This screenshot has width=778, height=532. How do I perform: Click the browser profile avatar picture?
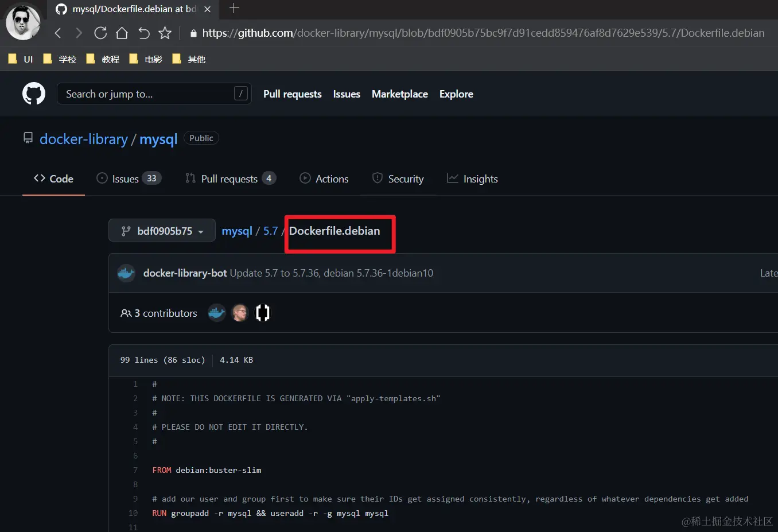click(24, 22)
